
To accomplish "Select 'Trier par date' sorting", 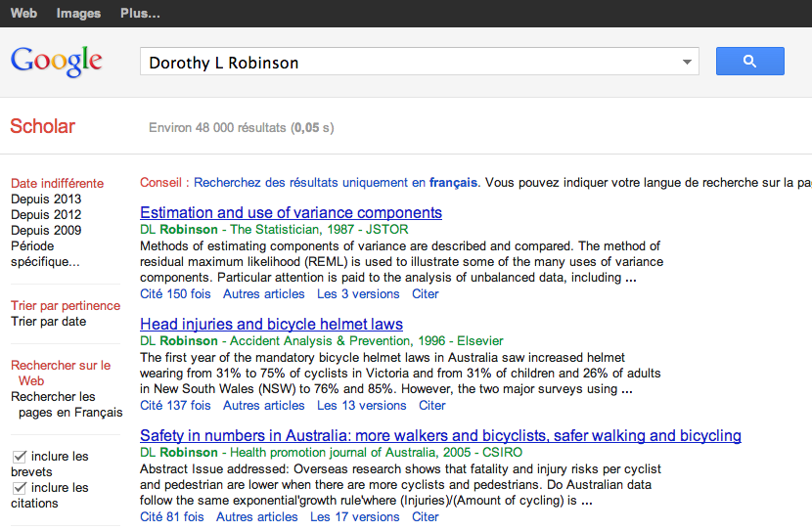I will 49,321.
